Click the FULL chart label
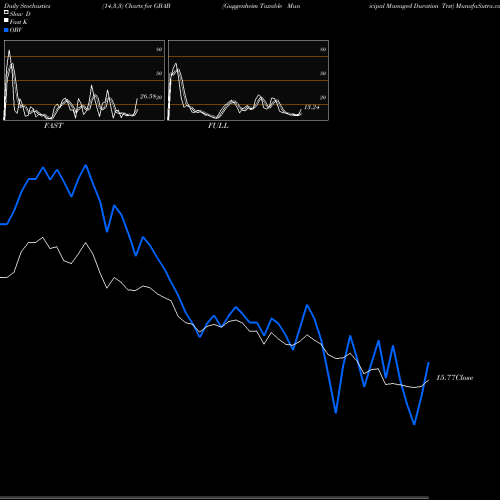Screen dimensions: 500x500 218,126
